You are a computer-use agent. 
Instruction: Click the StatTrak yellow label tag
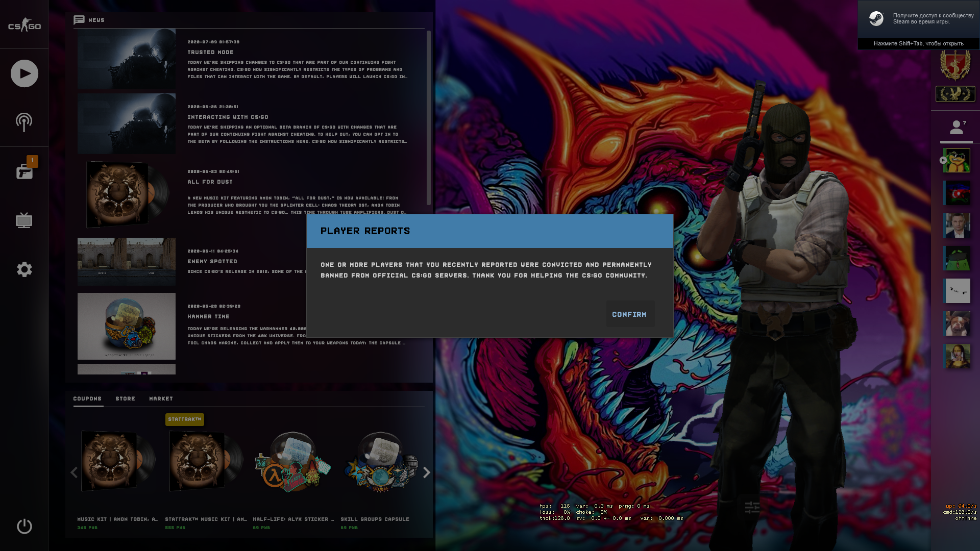185,419
